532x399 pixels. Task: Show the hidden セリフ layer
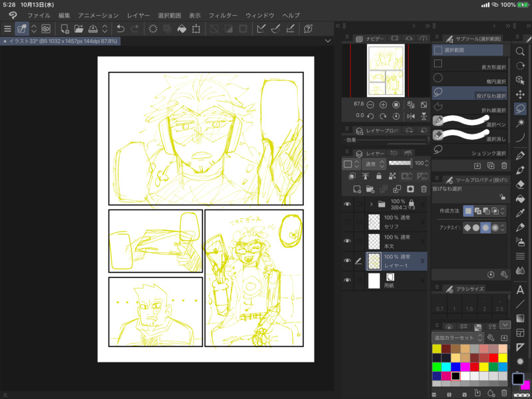(347, 222)
